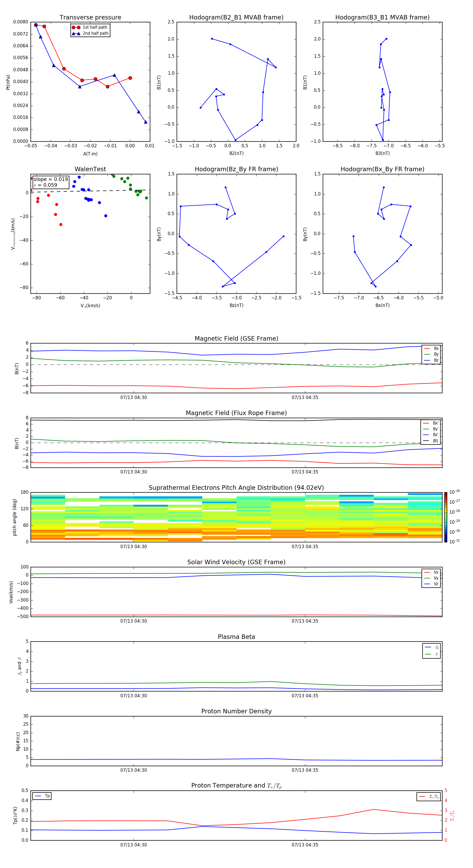
Task: Click the blue triangle marker in Transverse pressure legend
Action: (76, 34)
